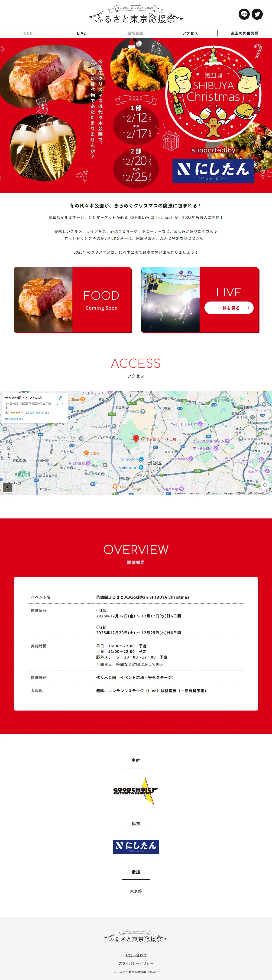
Task: Click 21_21 DESIGN SIGHT map marker
Action: [x=227, y=441]
